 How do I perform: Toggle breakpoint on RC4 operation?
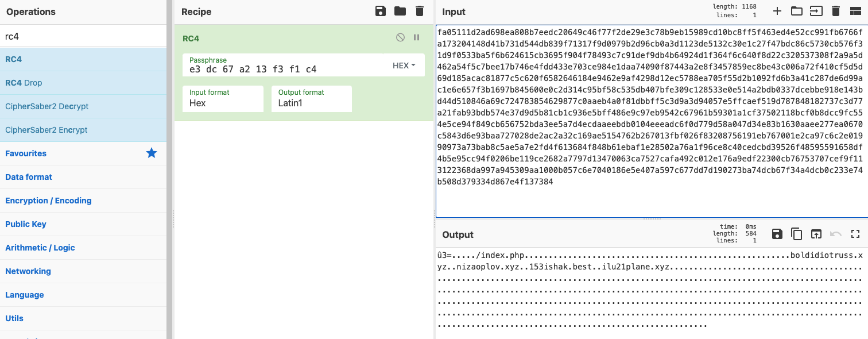tap(417, 37)
